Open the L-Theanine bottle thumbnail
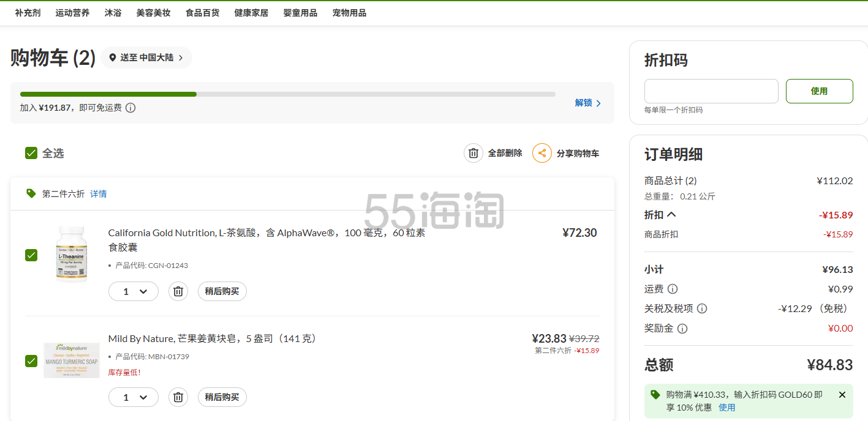Image resolution: width=868 pixels, height=421 pixels. coord(72,255)
